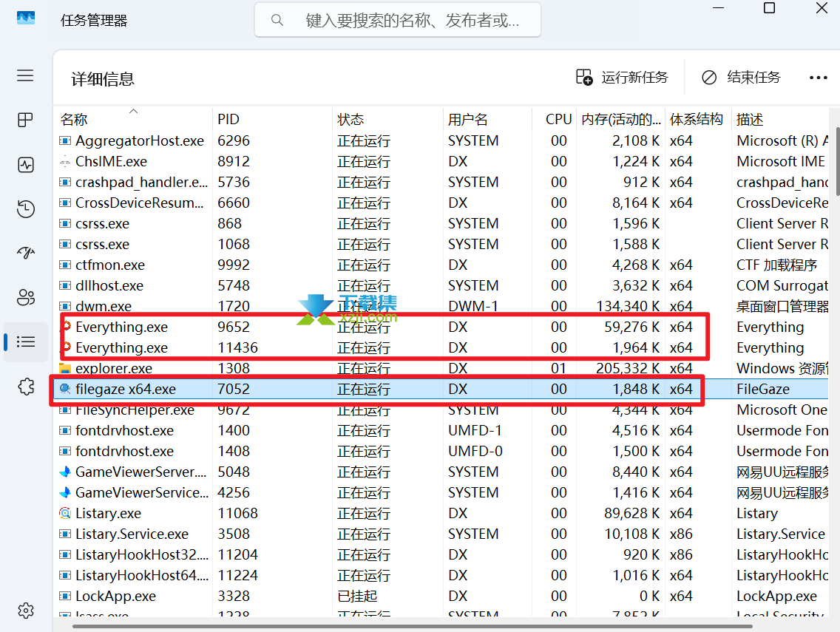Select the dllhost.exe process row
The height and width of the screenshot is (632, 840).
(x=441, y=285)
